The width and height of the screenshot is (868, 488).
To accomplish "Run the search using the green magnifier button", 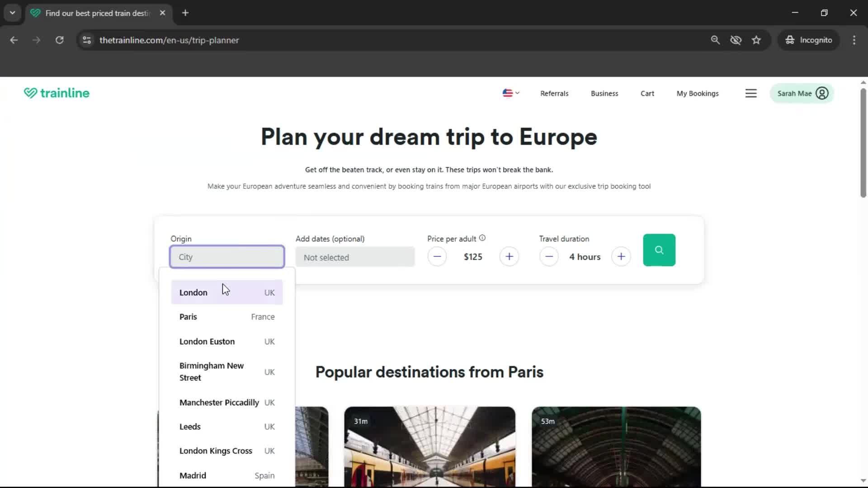I will (659, 250).
